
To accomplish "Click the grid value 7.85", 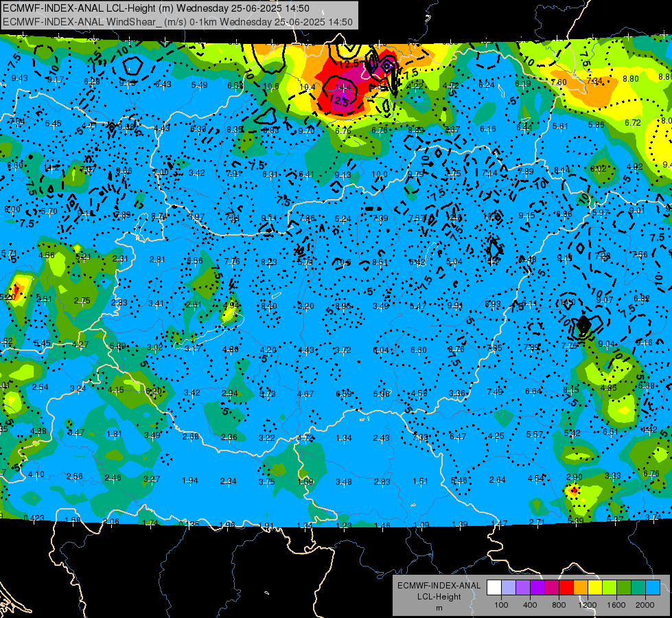I will coord(494,348).
